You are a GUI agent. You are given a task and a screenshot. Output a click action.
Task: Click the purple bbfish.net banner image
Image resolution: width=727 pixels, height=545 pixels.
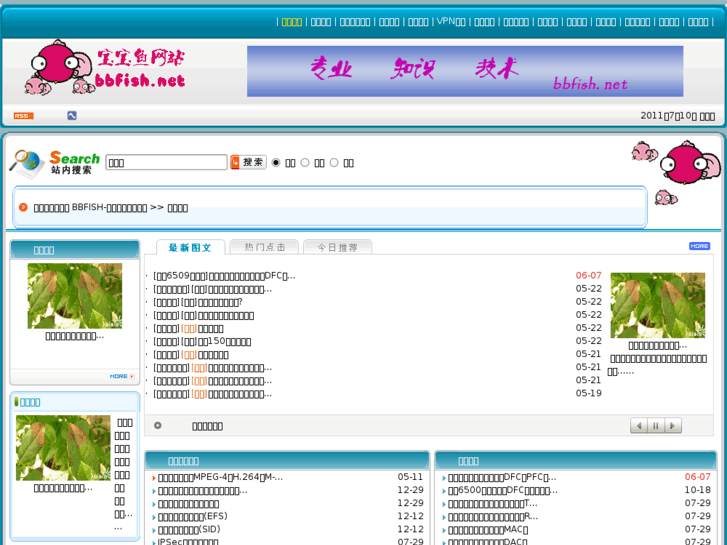tap(465, 71)
